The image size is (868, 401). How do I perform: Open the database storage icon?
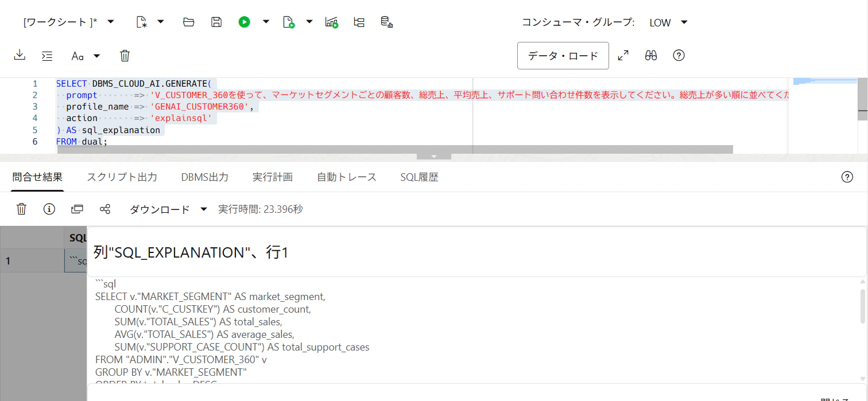(x=387, y=22)
